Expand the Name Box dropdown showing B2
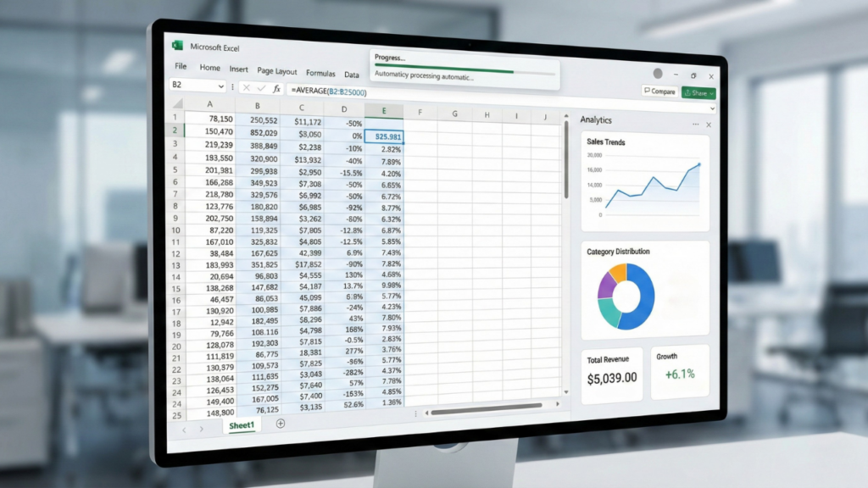This screenshot has width=868, height=488. [x=221, y=86]
